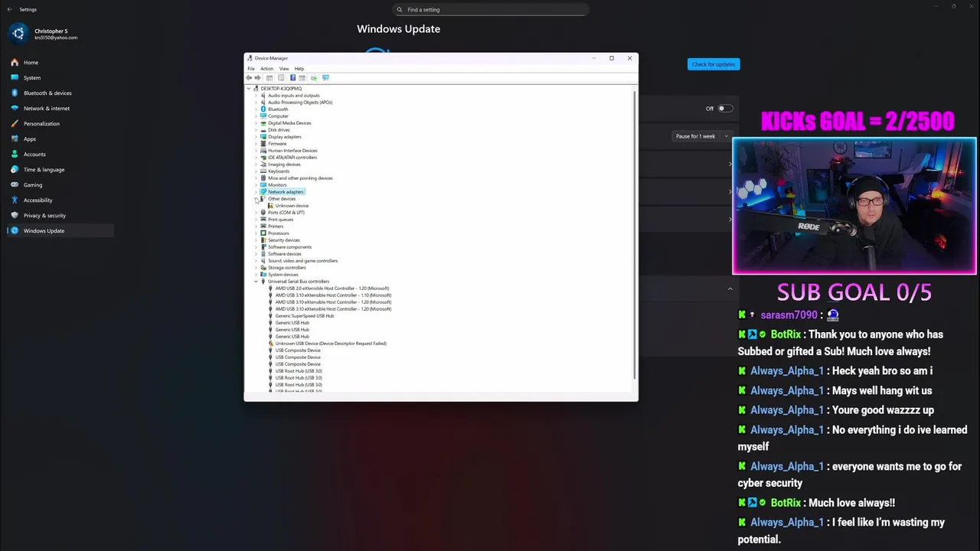The image size is (980, 551).
Task: Open Accessibility in Settings sidebar
Action: tap(60, 201)
